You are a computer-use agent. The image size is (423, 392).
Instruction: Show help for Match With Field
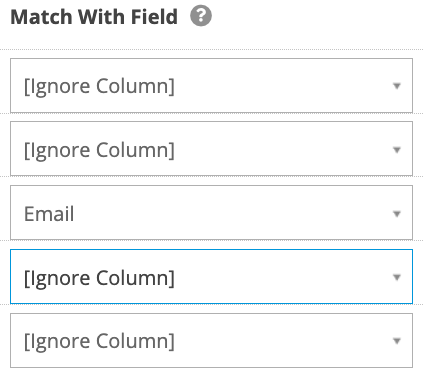pyautogui.click(x=201, y=16)
